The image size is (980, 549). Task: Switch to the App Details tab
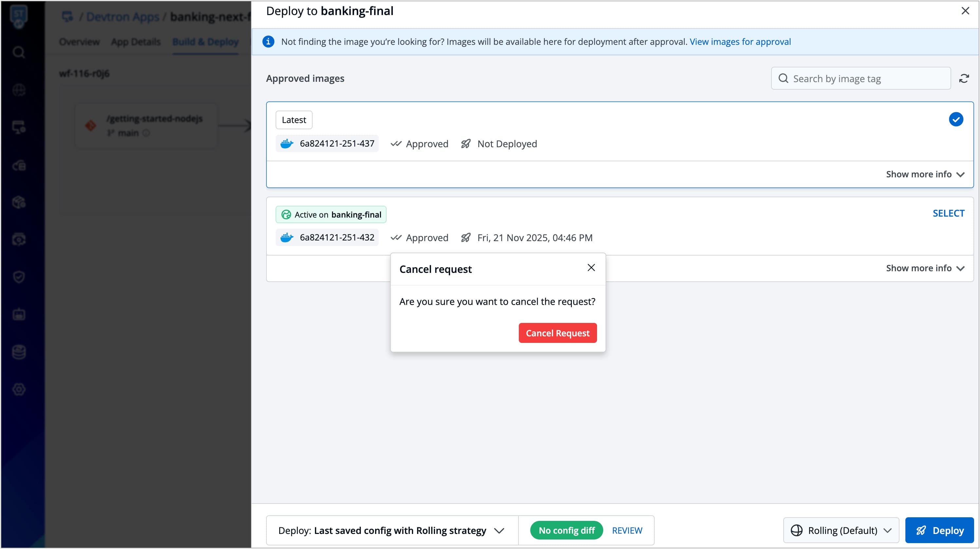click(136, 42)
